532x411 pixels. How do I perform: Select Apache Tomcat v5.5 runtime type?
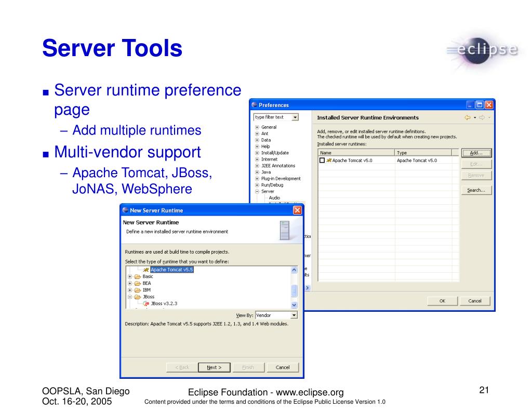(x=171, y=270)
